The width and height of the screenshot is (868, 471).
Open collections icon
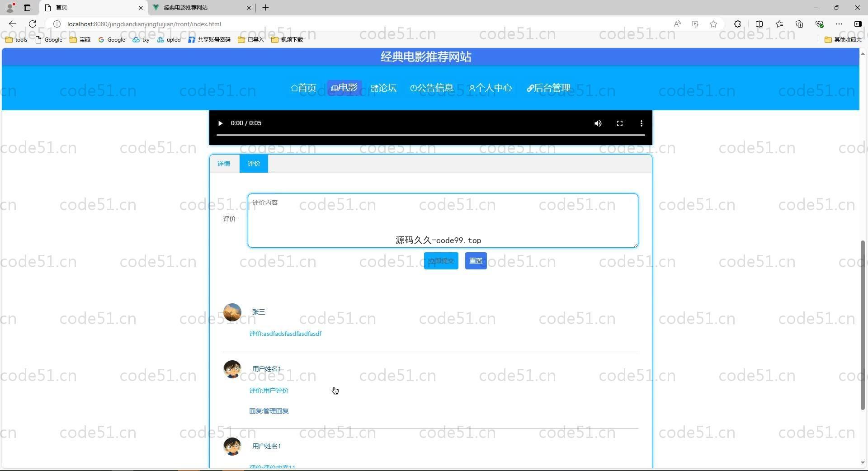tap(799, 24)
